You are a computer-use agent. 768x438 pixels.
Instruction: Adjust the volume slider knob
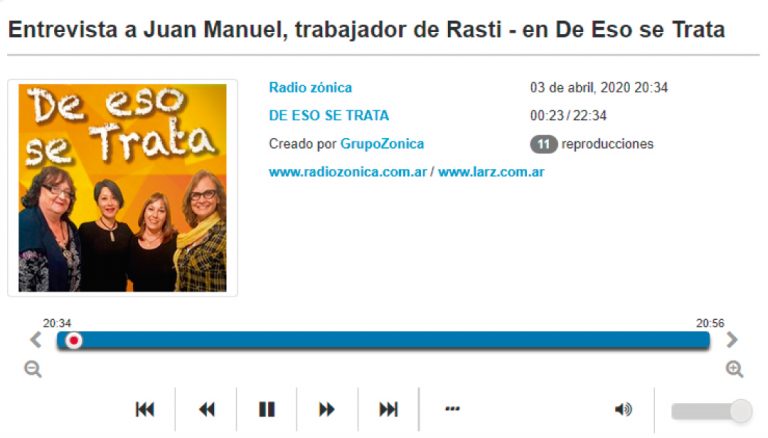(741, 411)
